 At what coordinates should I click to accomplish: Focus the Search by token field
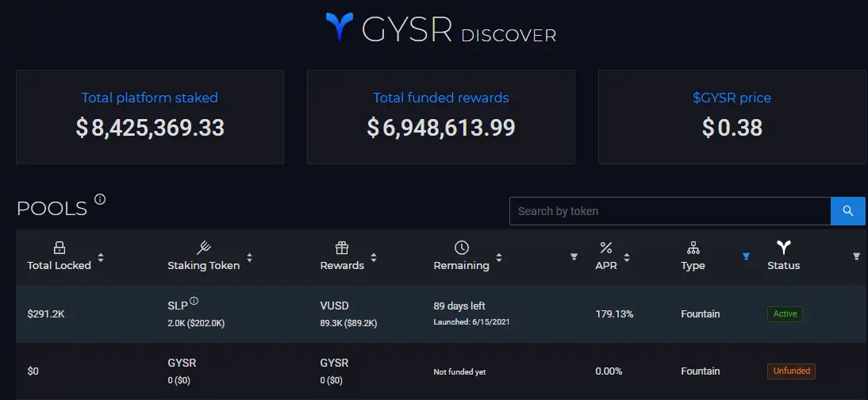670,211
